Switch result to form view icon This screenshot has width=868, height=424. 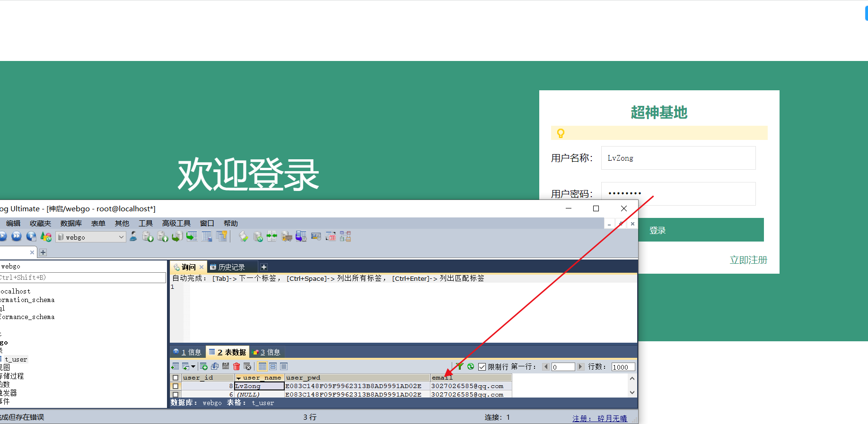coord(273,366)
